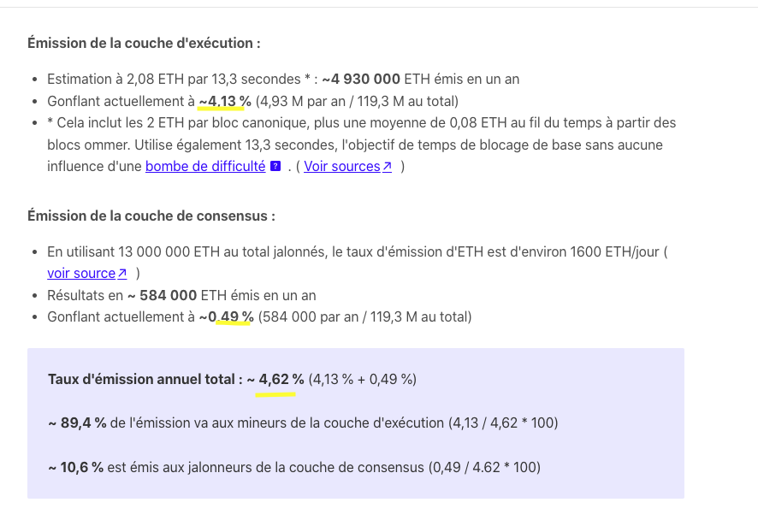The height and width of the screenshot is (532, 758).
Task: Click the question mark icon after bombe de difficulté
Action: pos(275,167)
